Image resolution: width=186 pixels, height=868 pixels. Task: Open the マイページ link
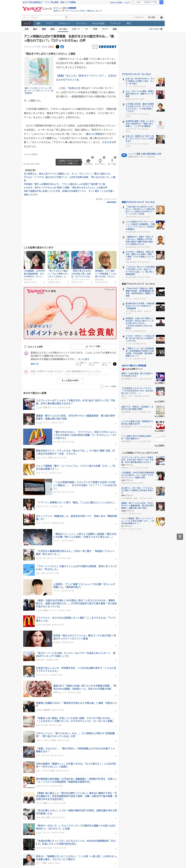click(x=139, y=18)
